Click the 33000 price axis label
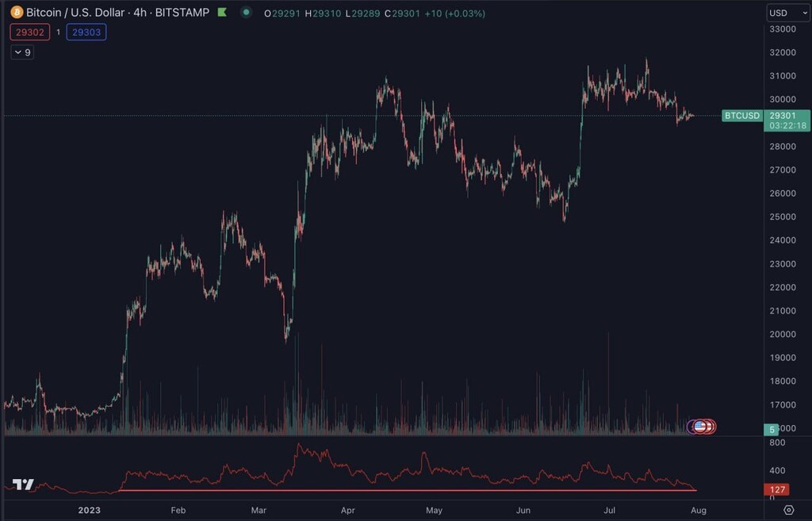 (x=783, y=29)
